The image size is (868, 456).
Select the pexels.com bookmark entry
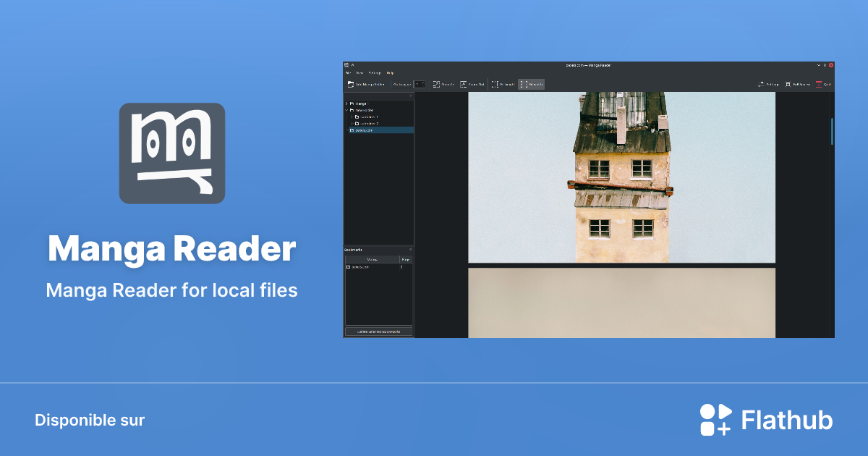coord(360,267)
